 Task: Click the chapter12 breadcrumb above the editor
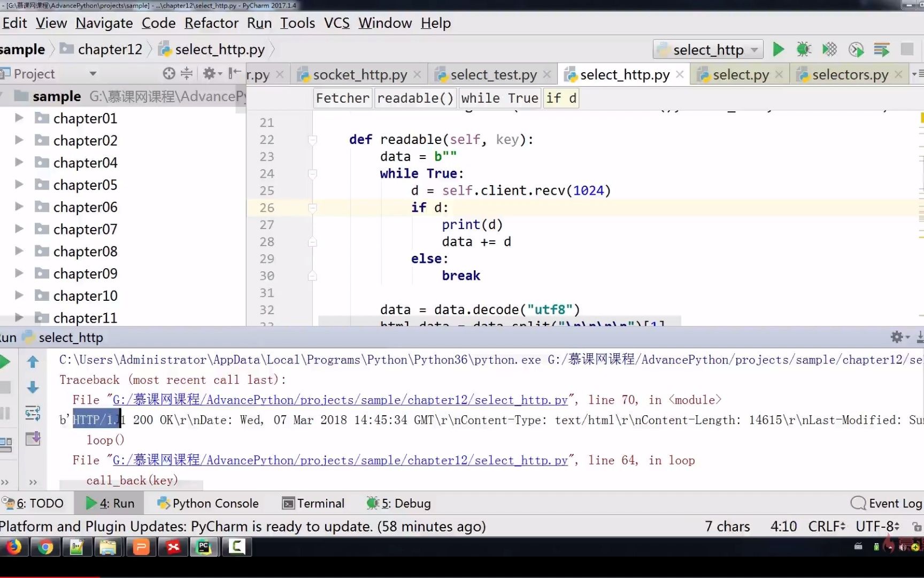tap(110, 49)
